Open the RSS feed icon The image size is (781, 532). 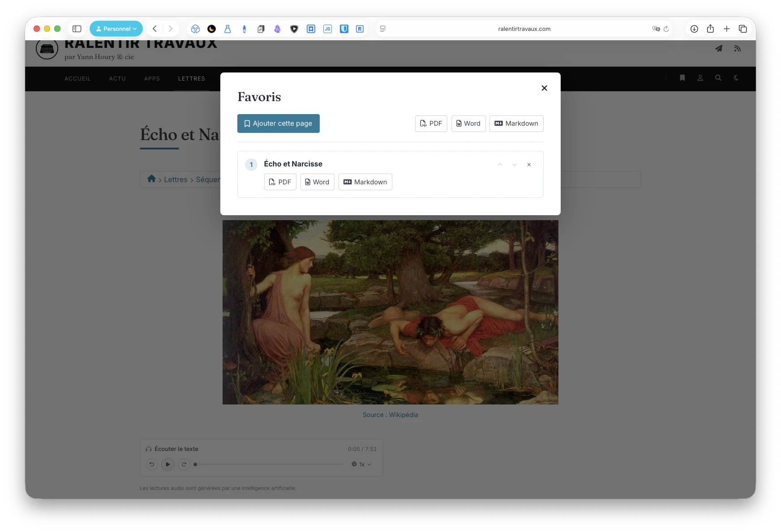click(737, 48)
